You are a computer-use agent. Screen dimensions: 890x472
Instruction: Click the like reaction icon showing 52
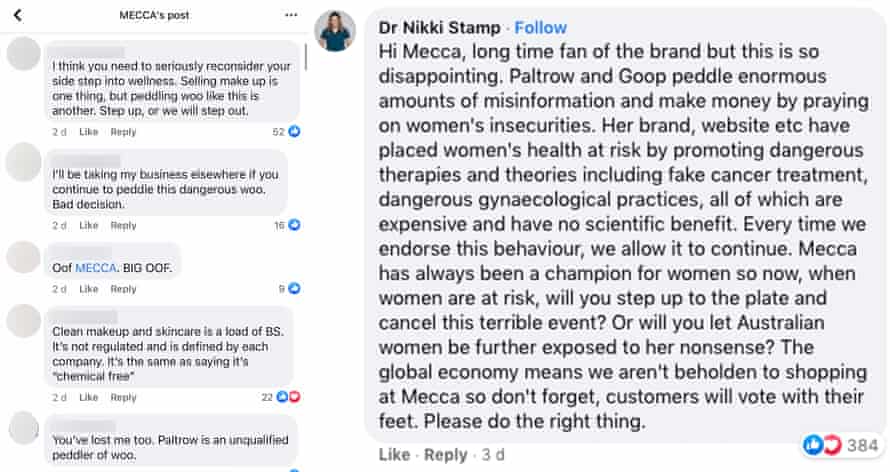coord(294,131)
